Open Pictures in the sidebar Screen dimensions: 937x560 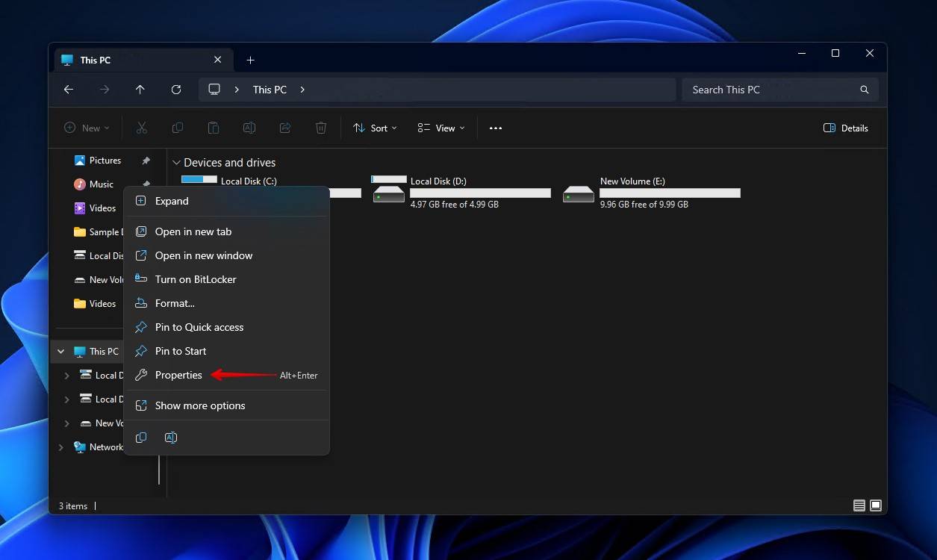pyautogui.click(x=105, y=161)
